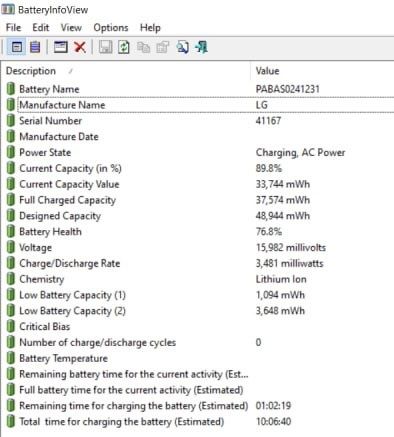Sort by the Value column header
394x437 pixels.
coord(322,71)
